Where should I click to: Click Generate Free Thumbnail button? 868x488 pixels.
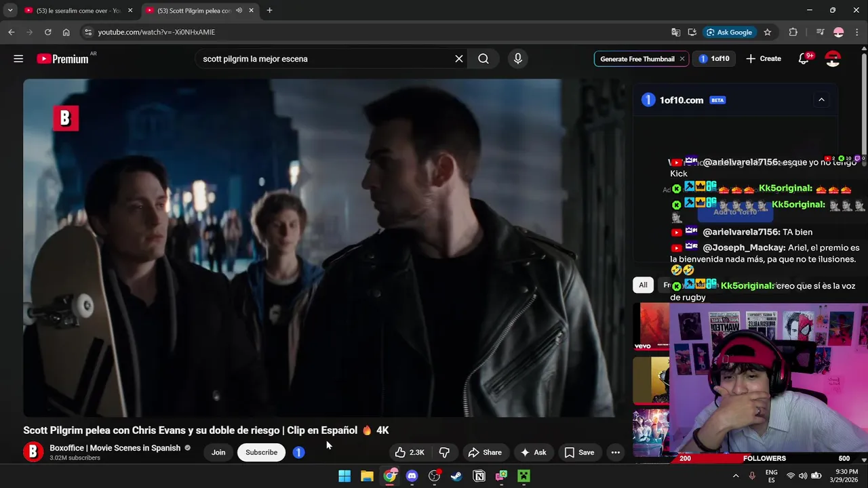637,59
